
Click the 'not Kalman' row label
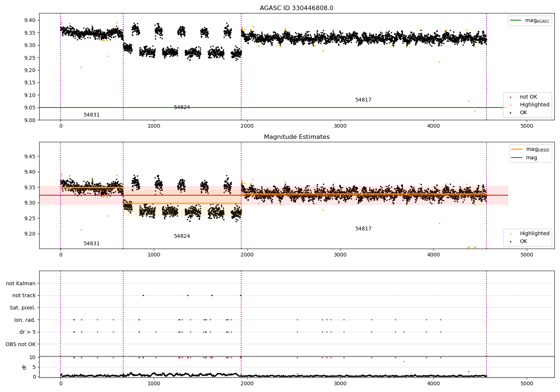tap(21, 284)
